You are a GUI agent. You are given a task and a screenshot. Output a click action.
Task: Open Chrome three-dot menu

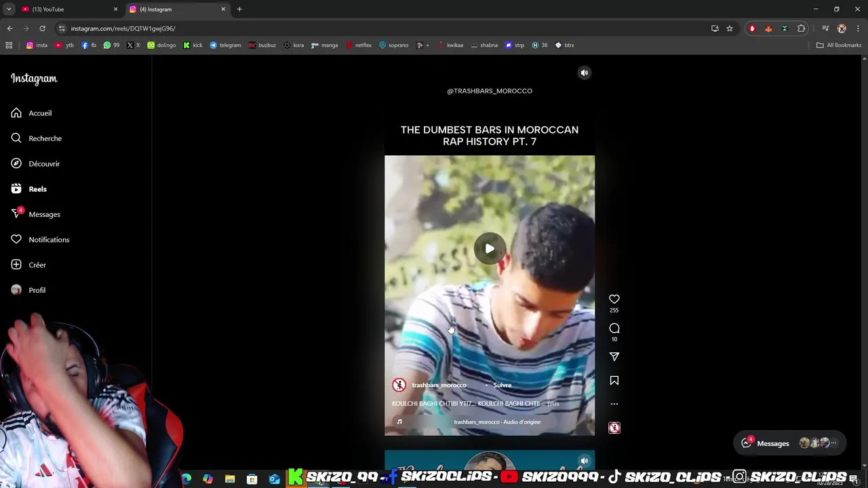click(858, 28)
